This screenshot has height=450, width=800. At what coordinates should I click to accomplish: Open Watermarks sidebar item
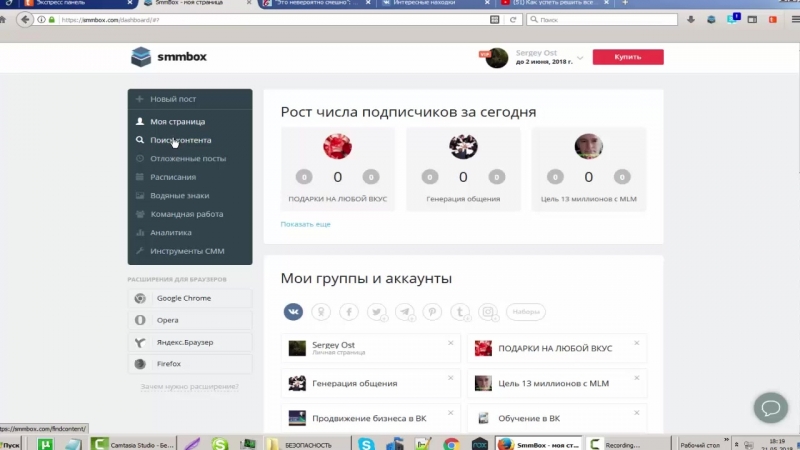point(190,195)
